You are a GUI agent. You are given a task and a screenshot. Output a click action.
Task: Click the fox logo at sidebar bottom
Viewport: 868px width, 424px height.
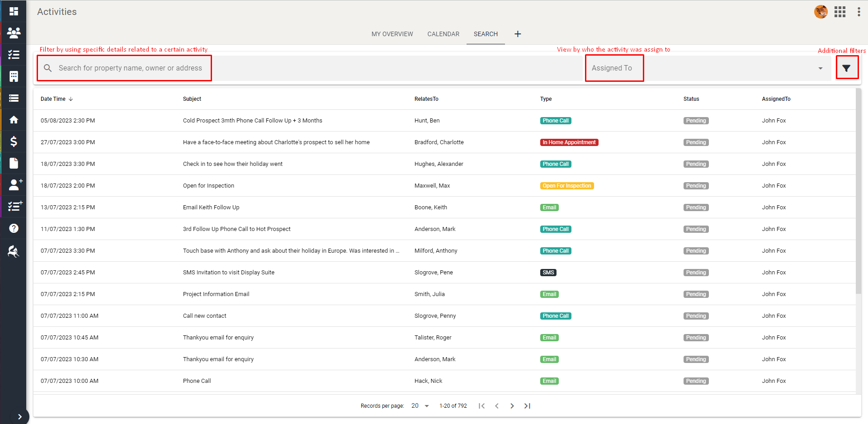coord(14,251)
